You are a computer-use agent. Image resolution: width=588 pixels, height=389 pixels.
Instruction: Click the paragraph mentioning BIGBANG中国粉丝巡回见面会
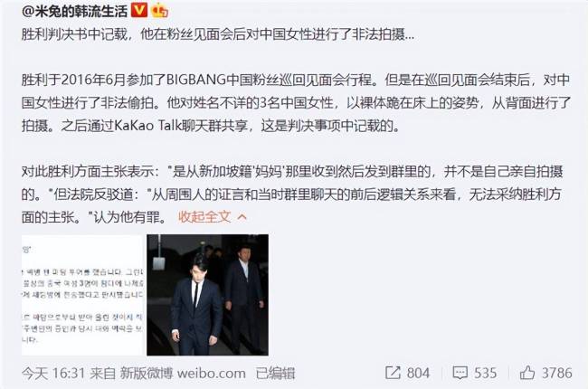296,102
